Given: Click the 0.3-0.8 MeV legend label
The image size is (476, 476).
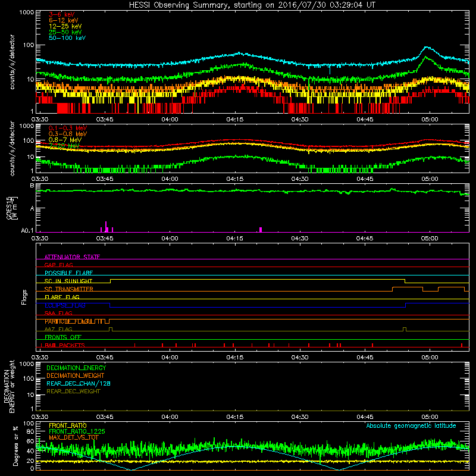Looking at the screenshot, I should 68,134.
